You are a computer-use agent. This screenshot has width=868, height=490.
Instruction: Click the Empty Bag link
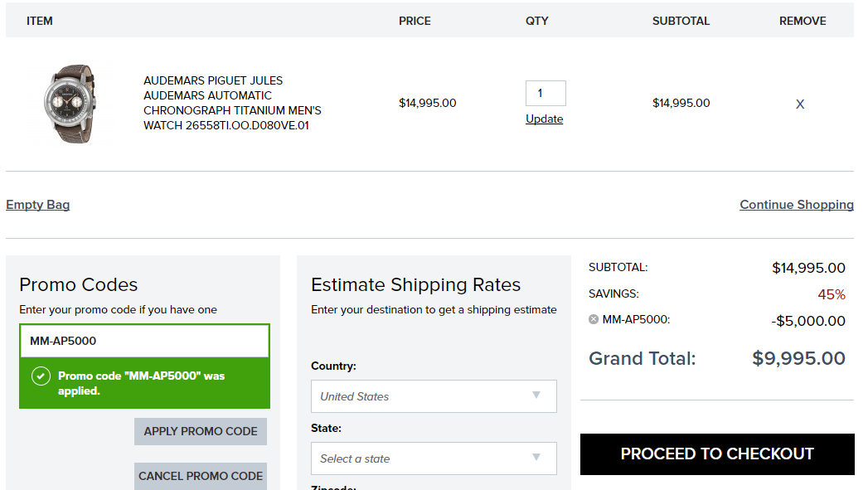click(x=37, y=205)
